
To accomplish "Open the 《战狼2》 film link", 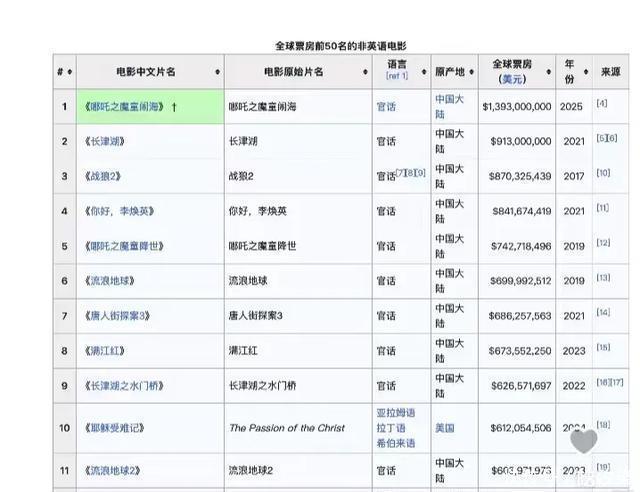I will (102, 176).
